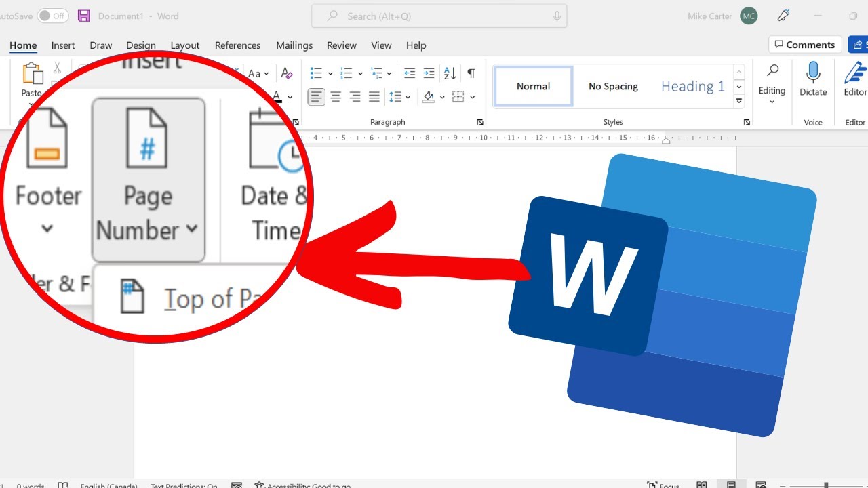This screenshot has width=868, height=488.
Task: Open the Dictate voice tool
Action: point(812,81)
